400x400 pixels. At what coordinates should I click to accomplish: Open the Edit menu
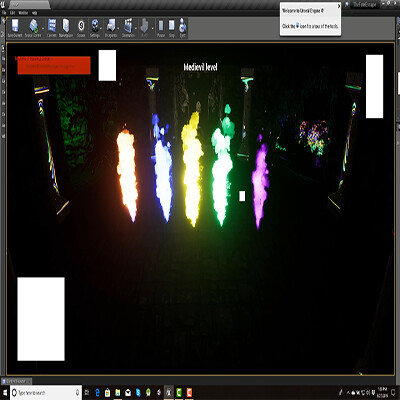click(12, 13)
